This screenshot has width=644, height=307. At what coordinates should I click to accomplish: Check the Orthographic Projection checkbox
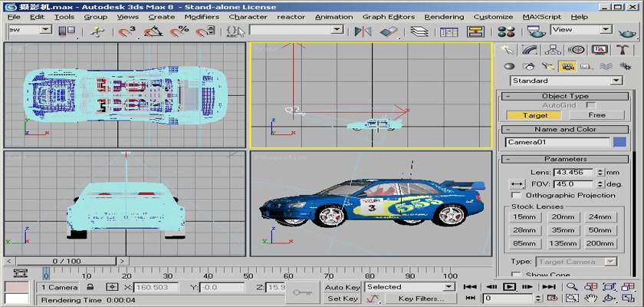point(517,195)
